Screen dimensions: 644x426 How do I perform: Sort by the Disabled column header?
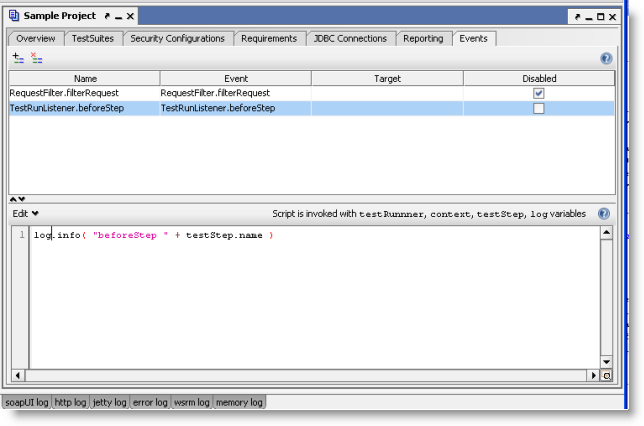pos(539,78)
